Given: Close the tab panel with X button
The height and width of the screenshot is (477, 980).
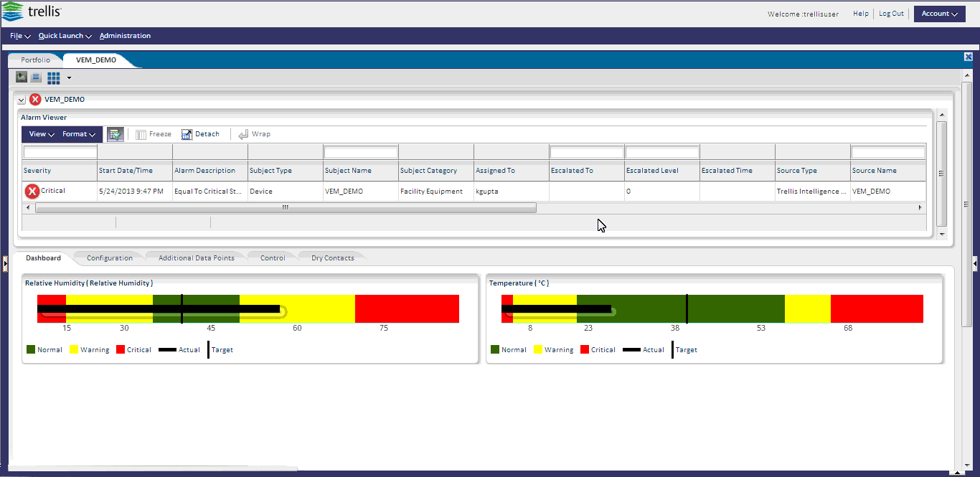Looking at the screenshot, I should click(x=968, y=57).
